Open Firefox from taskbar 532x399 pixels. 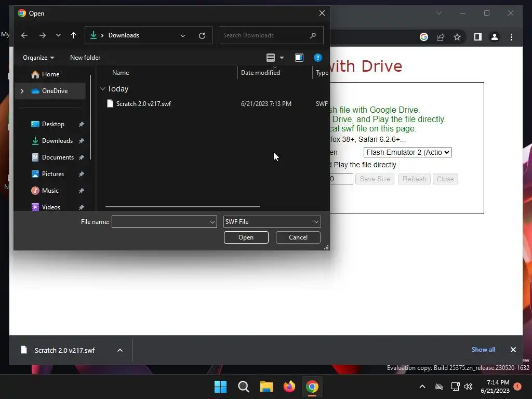click(x=289, y=387)
